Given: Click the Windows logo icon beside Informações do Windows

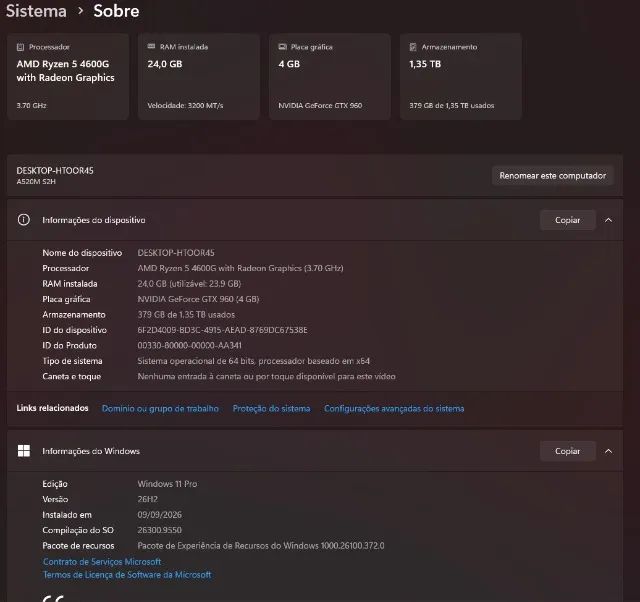Looking at the screenshot, I should [x=24, y=451].
